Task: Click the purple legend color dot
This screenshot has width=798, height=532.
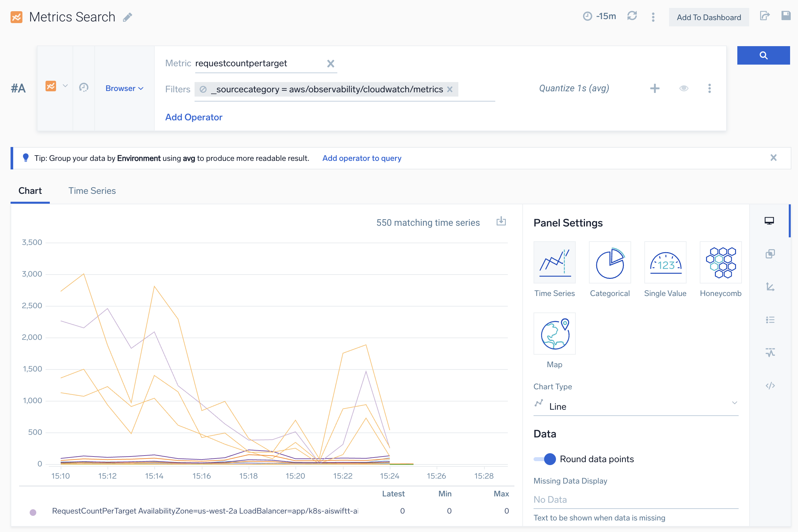Action: click(x=33, y=512)
